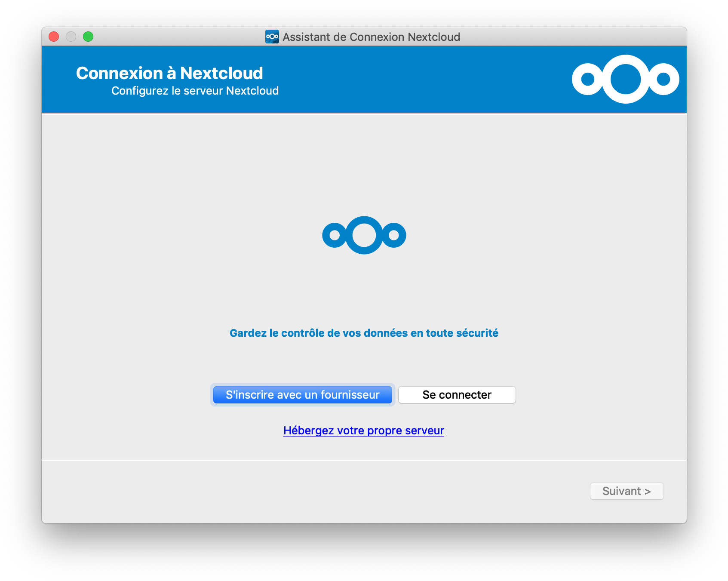728x581 pixels.
Task: Click the Suivant > button
Action: click(x=627, y=491)
